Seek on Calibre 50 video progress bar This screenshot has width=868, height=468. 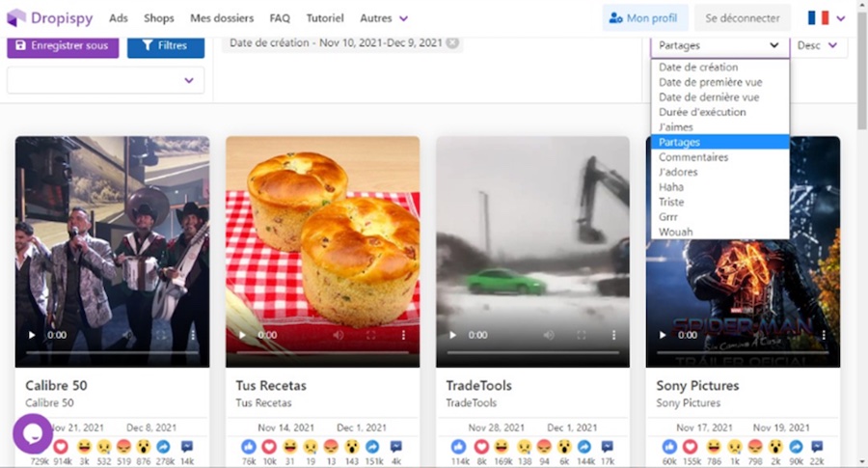(x=112, y=352)
